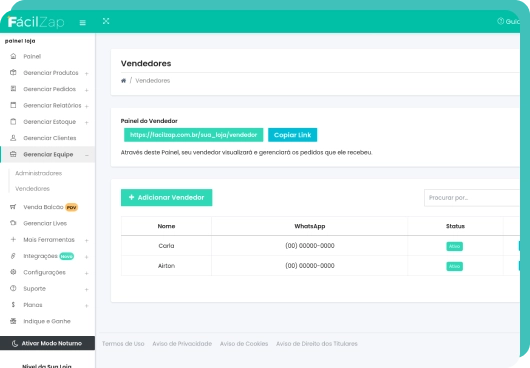The height and width of the screenshot is (368, 530).
Task: Click the Gerenciar Lives camera icon
Action: pyautogui.click(x=13, y=223)
